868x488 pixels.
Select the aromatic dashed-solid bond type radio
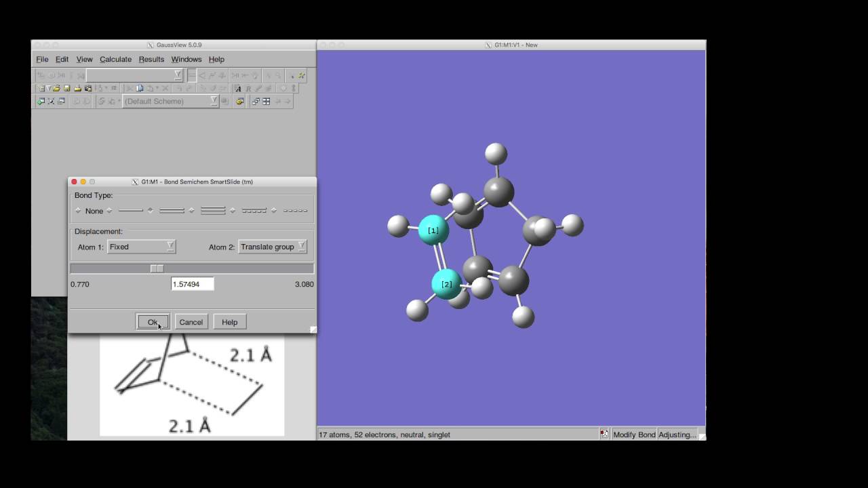[x=233, y=211]
